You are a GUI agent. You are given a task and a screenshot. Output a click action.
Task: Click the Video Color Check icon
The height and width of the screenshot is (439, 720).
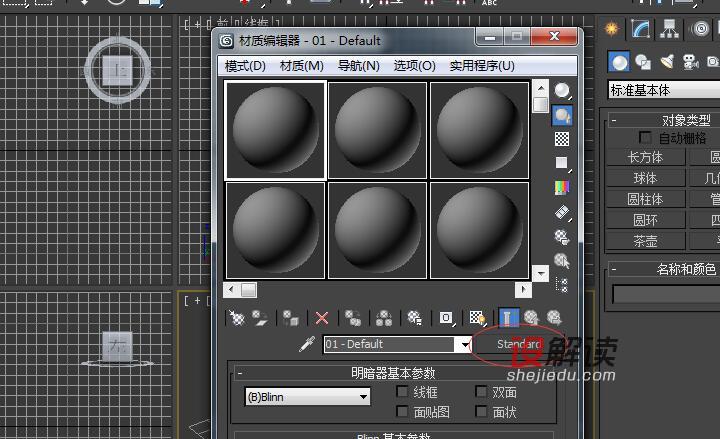pyautogui.click(x=562, y=187)
